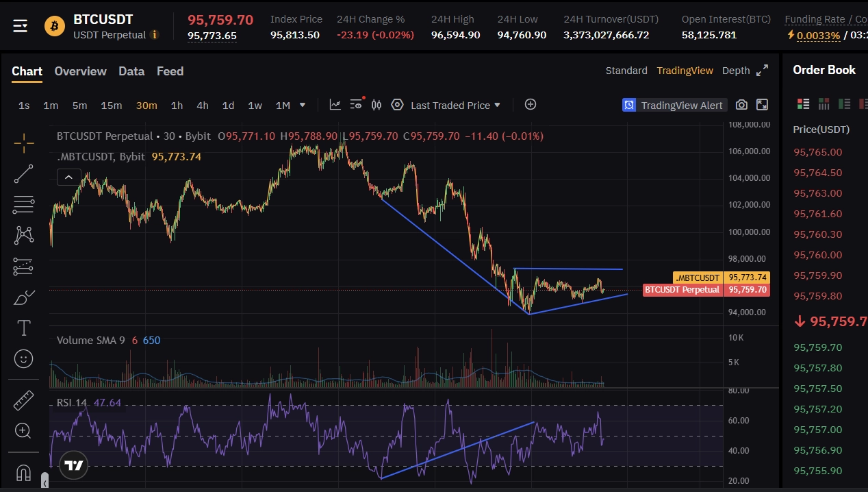Open the Chart tab
The width and height of the screenshot is (868, 492).
click(x=27, y=71)
